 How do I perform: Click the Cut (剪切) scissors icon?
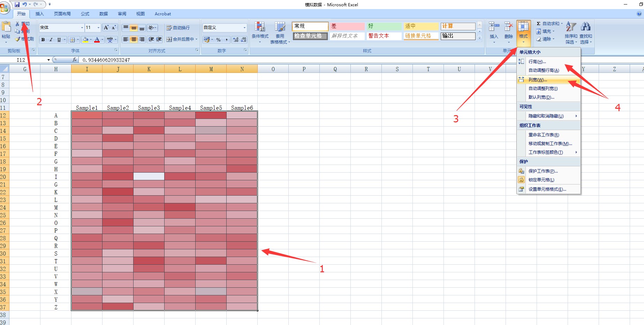pos(17,24)
